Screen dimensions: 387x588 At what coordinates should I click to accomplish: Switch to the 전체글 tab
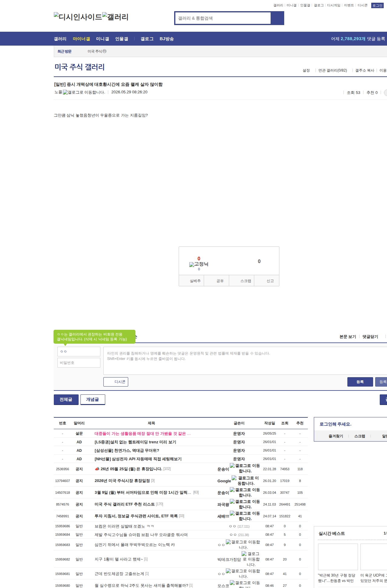pyautogui.click(x=66, y=400)
